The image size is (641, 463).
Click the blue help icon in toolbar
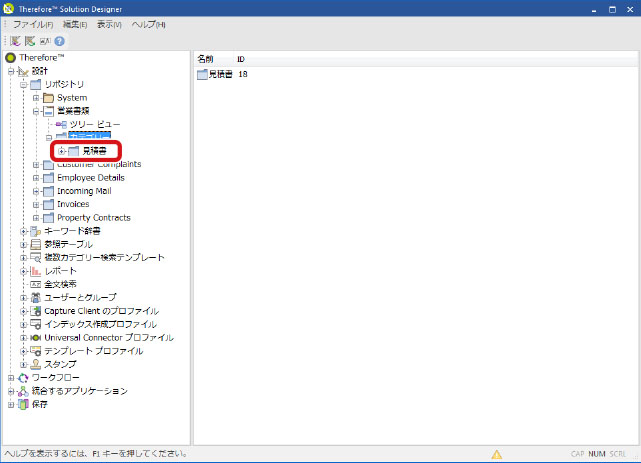point(59,41)
